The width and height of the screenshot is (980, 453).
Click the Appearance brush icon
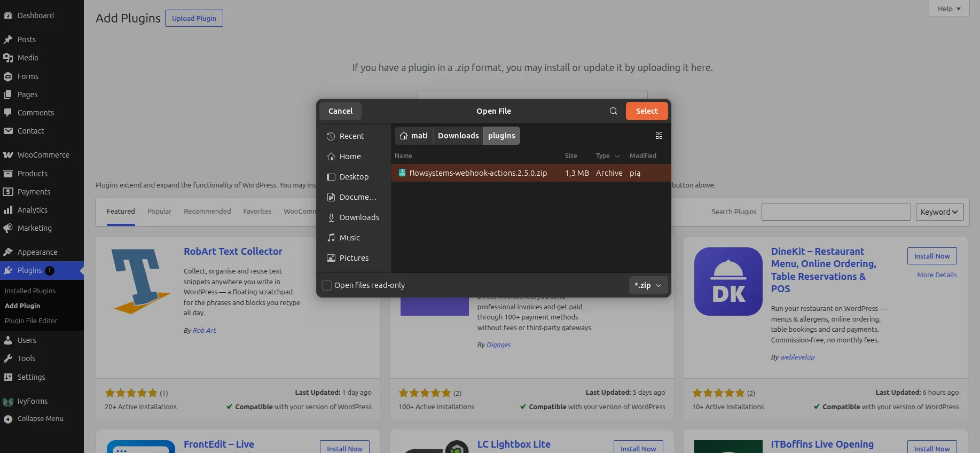[x=8, y=252]
